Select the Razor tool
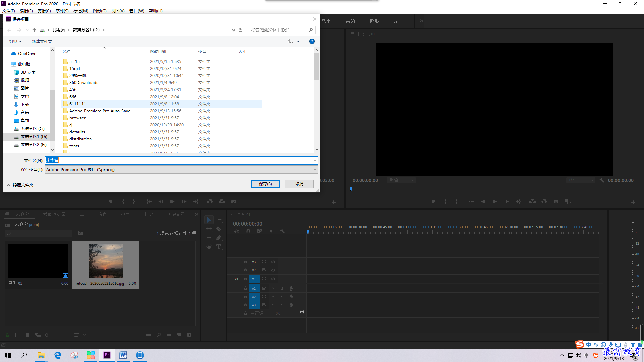Screen dimensions: 644x362 [218, 229]
